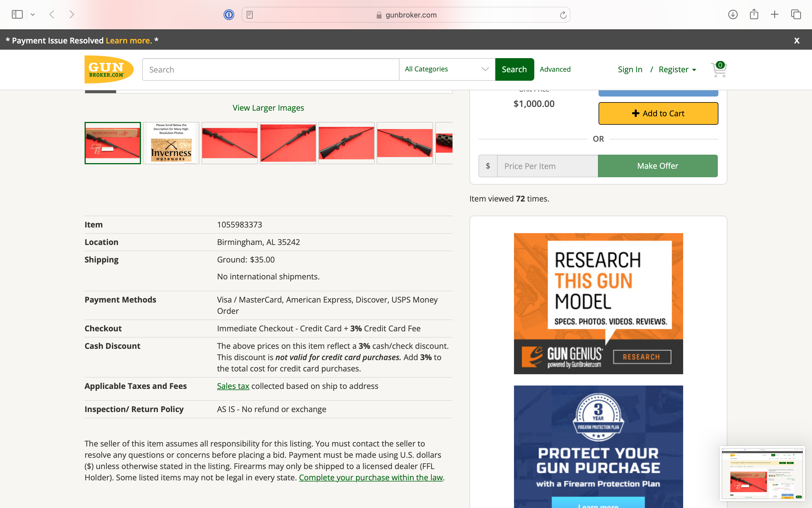Toggle the Safari sidebar icon
This screenshot has width=812, height=508.
point(17,14)
